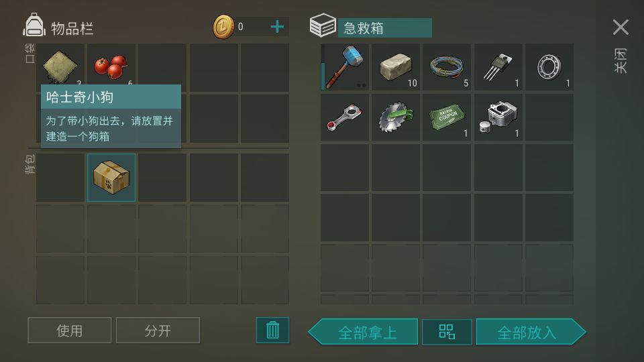Select the husky puppy cardboard box

tap(111, 177)
